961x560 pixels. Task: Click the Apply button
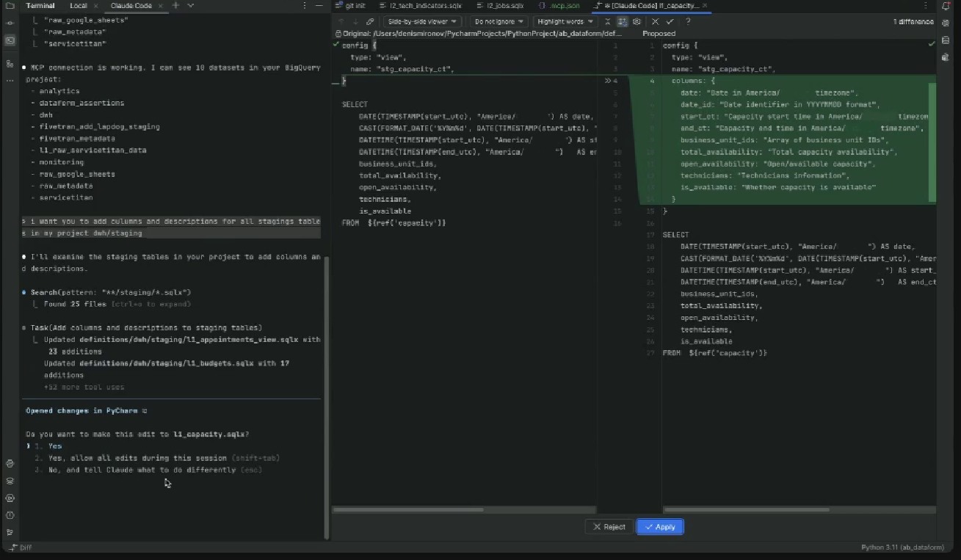(x=660, y=527)
